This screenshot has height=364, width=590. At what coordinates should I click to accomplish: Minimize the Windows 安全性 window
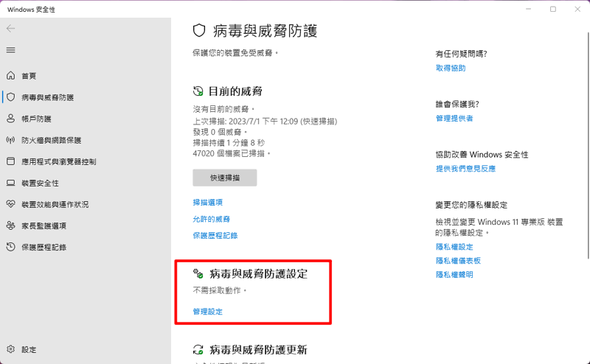pos(528,9)
